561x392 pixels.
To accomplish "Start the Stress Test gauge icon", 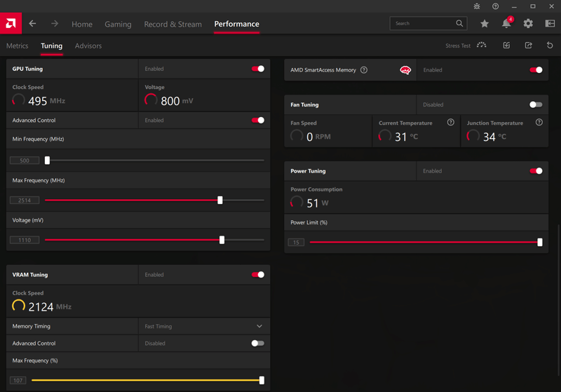I will 482,46.
